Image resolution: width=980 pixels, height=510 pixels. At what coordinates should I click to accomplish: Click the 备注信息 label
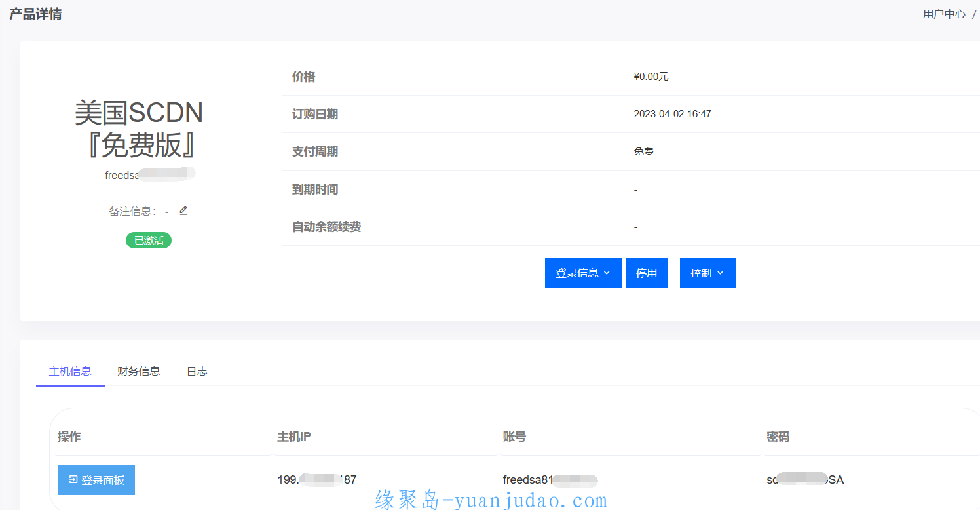coord(132,211)
